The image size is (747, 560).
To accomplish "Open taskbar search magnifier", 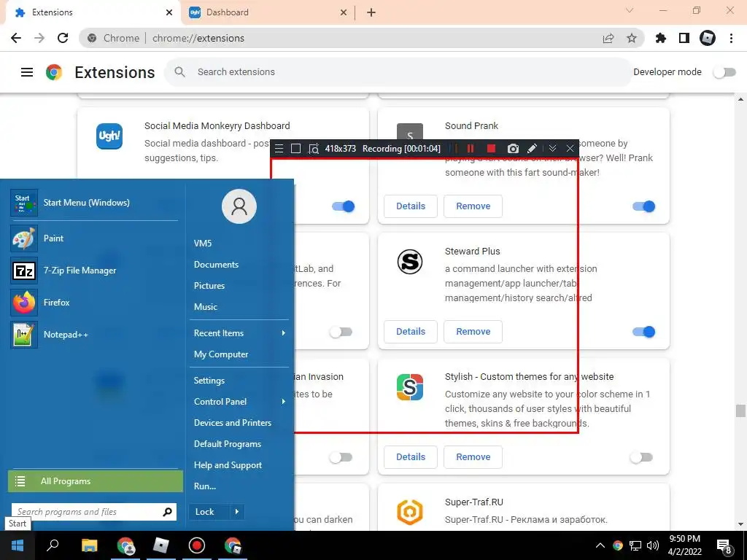I will point(53,545).
